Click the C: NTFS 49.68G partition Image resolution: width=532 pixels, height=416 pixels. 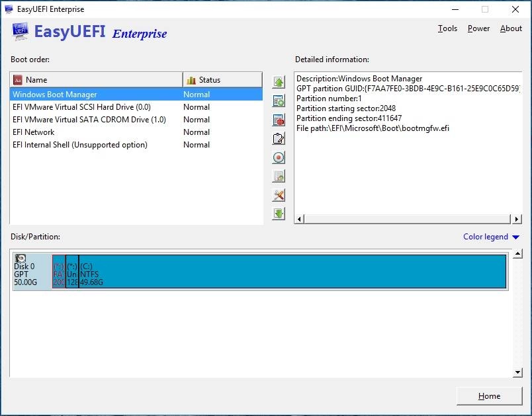[292, 272]
